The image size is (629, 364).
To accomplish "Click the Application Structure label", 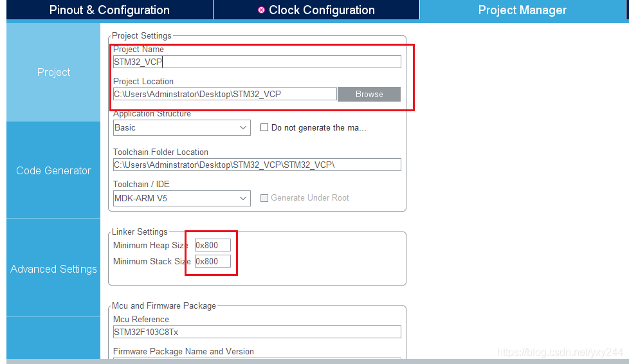I will [x=152, y=114].
